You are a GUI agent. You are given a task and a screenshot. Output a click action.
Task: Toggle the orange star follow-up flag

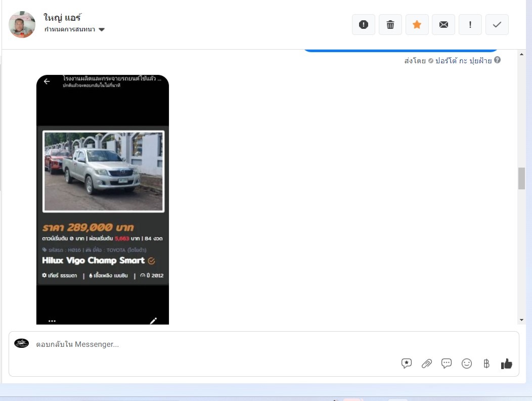417,25
